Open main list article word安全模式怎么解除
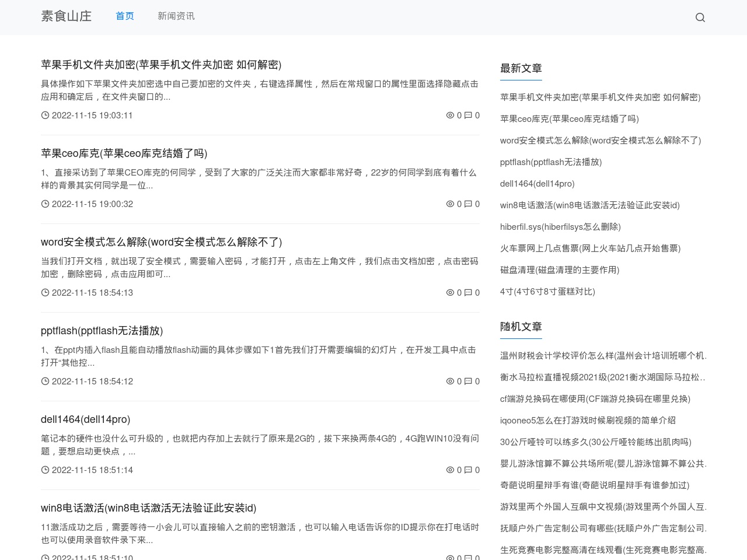747x560 pixels. pos(162,242)
